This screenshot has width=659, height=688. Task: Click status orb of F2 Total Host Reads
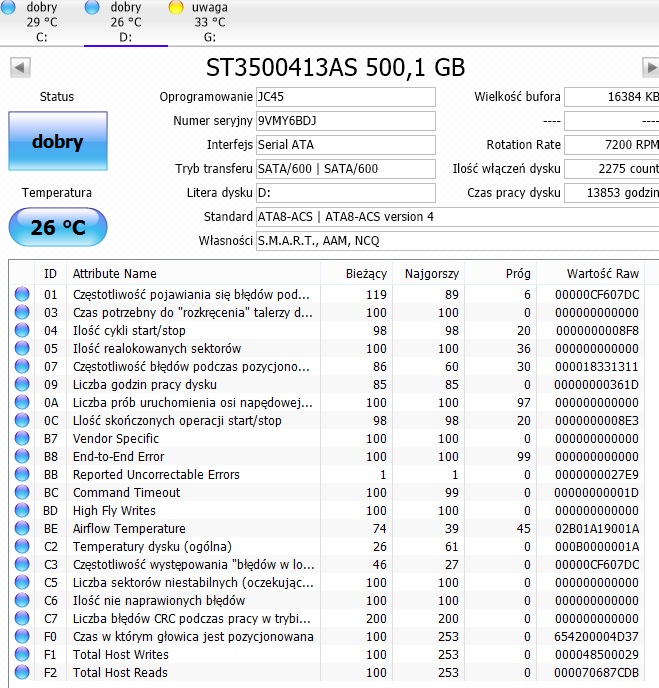(x=22, y=672)
